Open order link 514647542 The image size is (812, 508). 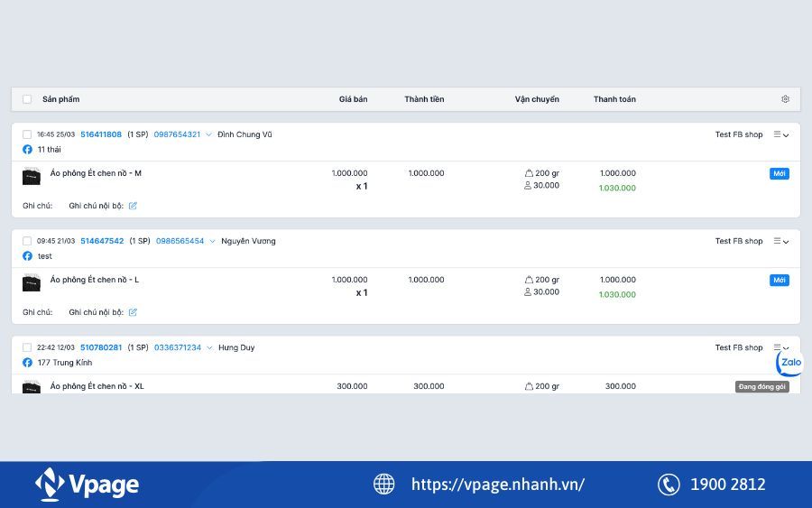pyautogui.click(x=102, y=241)
